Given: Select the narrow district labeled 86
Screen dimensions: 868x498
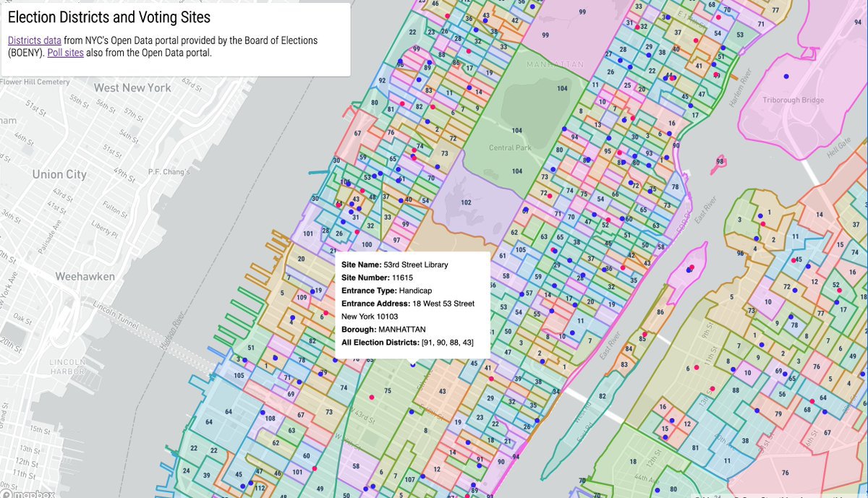Looking at the screenshot, I should click(x=660, y=312).
